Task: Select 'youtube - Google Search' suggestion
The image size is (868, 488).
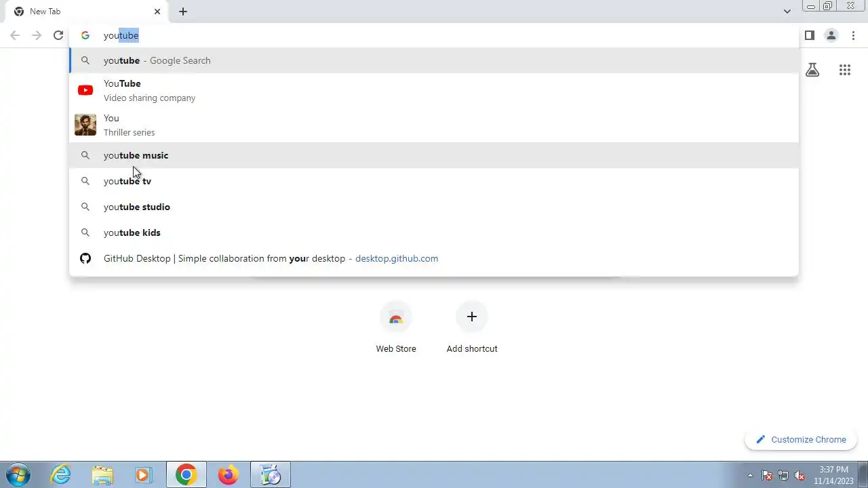Action: click(x=434, y=60)
